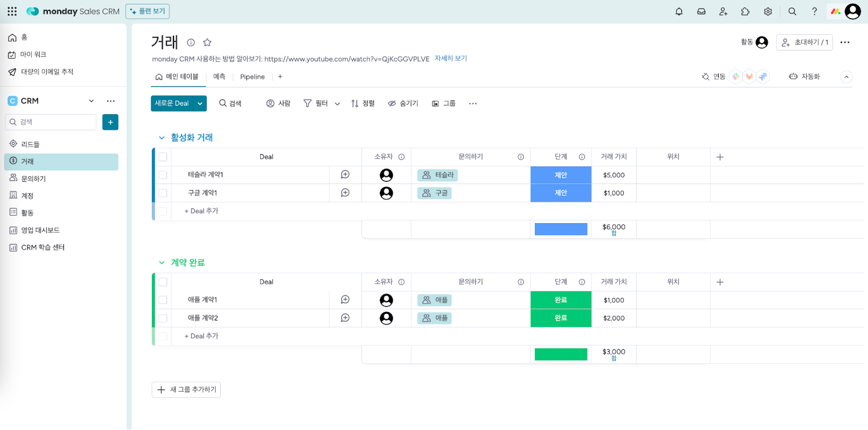Add a column in 활성화 거래 group
Image resolution: width=868 pixels, height=430 pixels.
720,157
